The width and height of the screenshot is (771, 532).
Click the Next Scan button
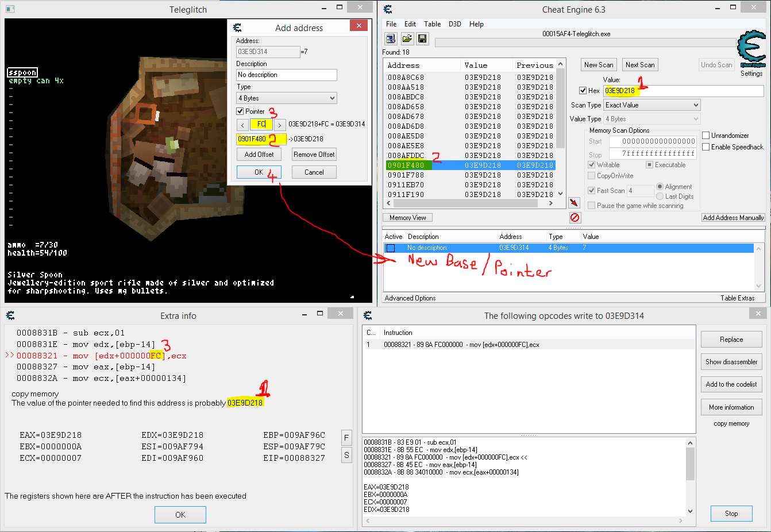click(639, 64)
